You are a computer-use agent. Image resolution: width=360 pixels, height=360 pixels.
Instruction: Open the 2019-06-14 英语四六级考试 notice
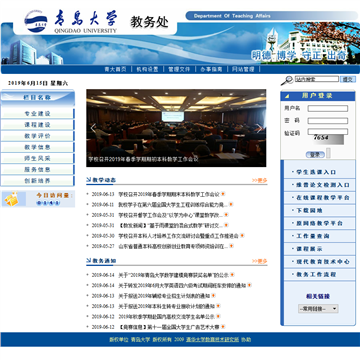pyautogui.click(x=182, y=285)
